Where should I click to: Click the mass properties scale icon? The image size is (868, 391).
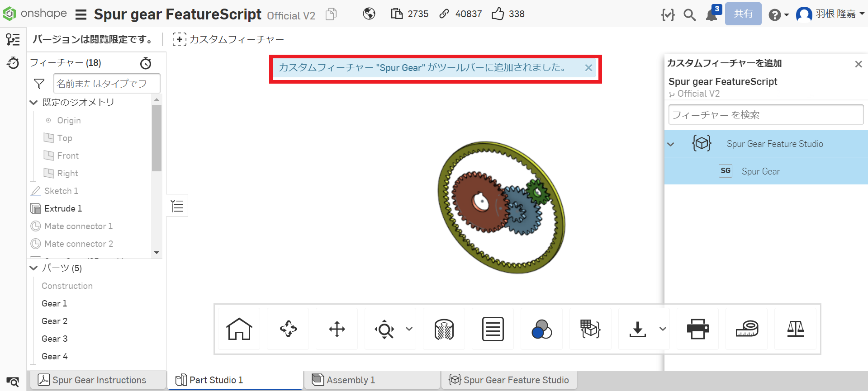click(796, 329)
